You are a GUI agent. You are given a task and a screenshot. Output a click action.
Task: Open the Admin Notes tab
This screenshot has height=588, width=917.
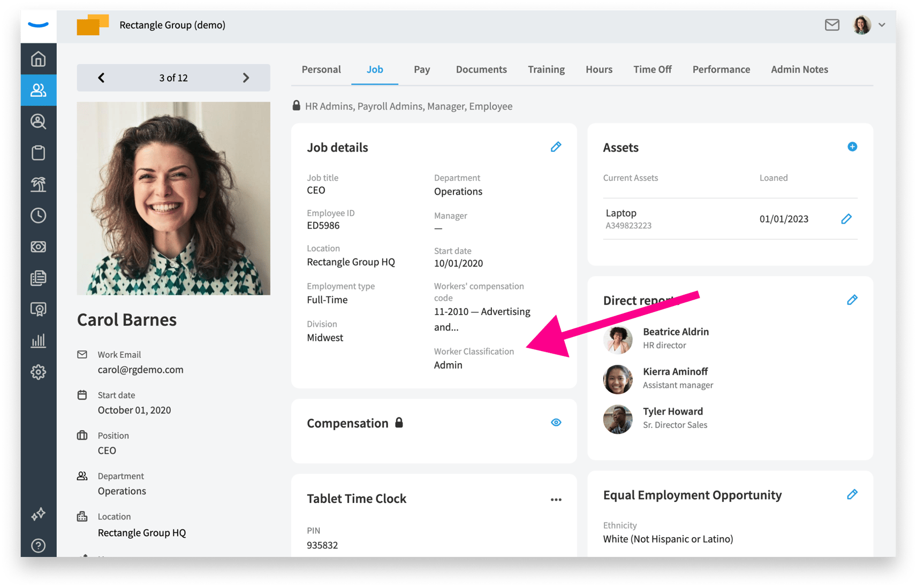(x=799, y=69)
